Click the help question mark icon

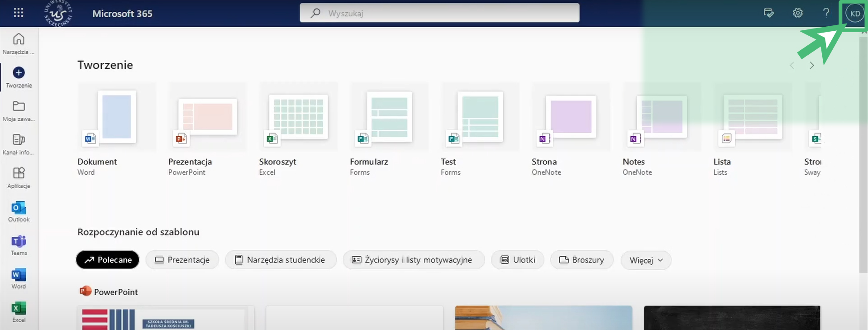[x=826, y=13]
